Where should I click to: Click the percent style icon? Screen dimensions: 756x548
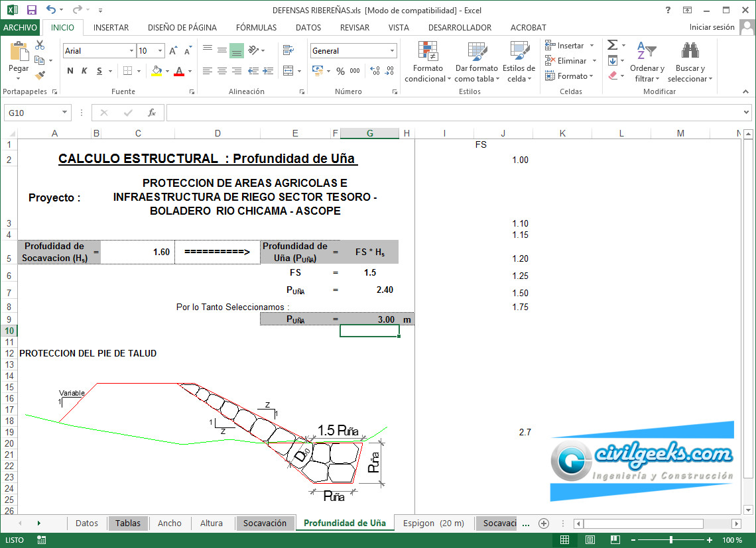tap(340, 71)
